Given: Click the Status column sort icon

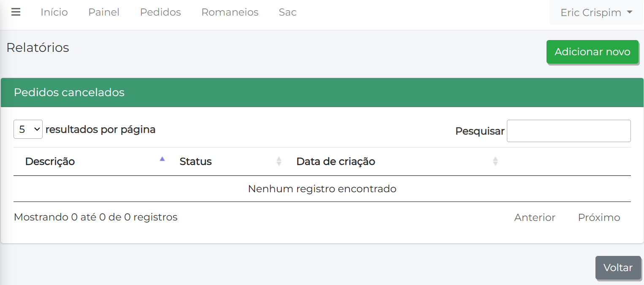Looking at the screenshot, I should 279,161.
